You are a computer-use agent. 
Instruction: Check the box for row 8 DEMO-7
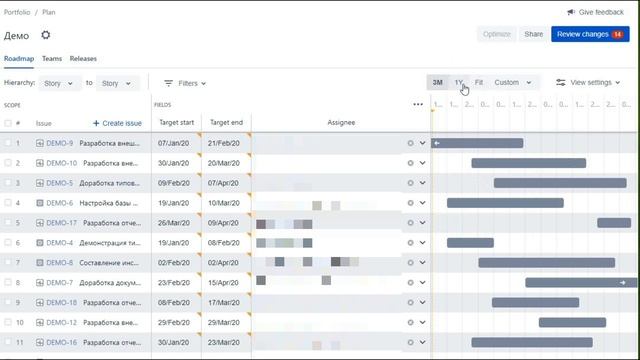pos(8,282)
